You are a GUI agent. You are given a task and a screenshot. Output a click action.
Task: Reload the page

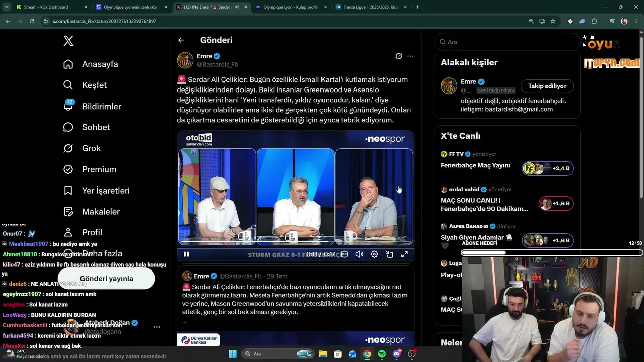coord(32,21)
